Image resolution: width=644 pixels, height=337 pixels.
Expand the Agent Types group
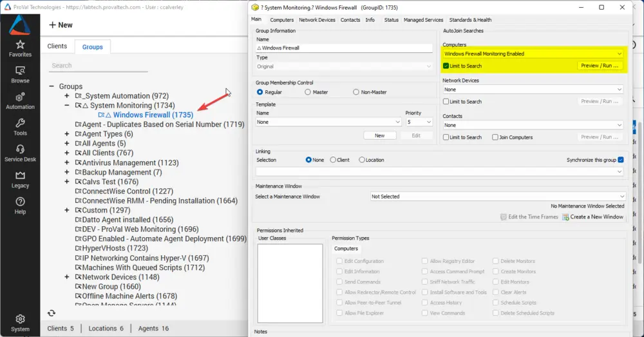click(x=66, y=134)
